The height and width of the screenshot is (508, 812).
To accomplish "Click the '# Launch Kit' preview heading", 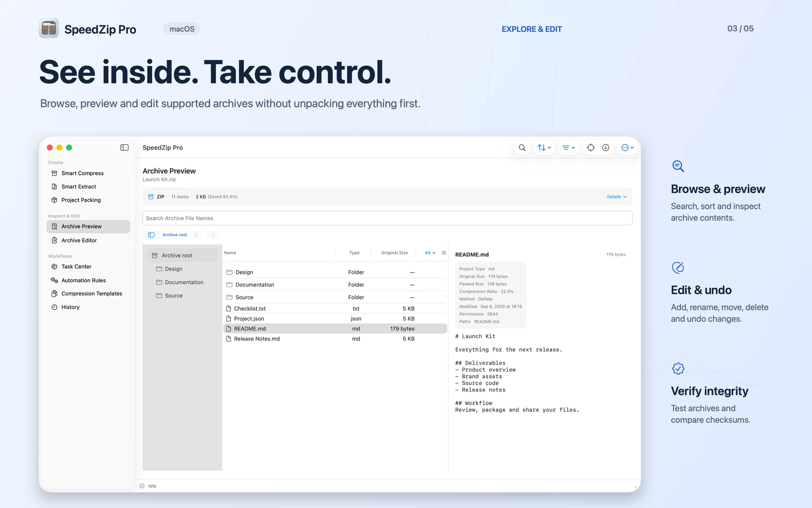I will [x=475, y=336].
